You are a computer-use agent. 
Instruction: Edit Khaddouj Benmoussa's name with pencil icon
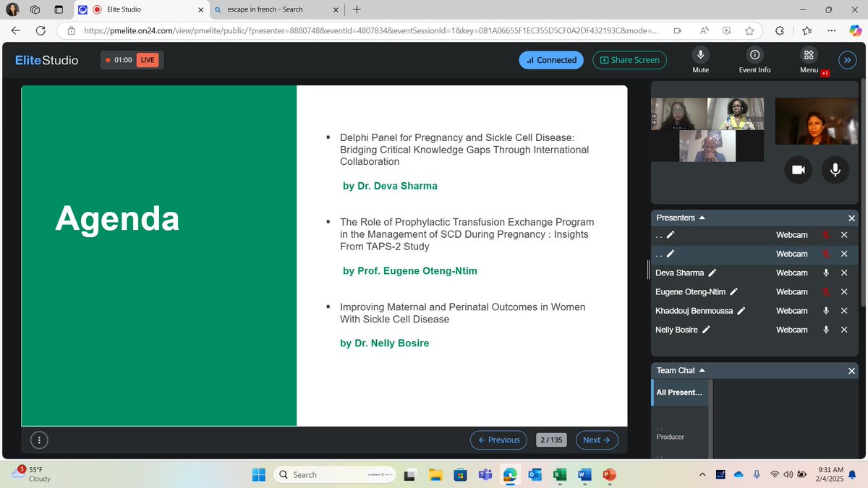pyautogui.click(x=741, y=311)
